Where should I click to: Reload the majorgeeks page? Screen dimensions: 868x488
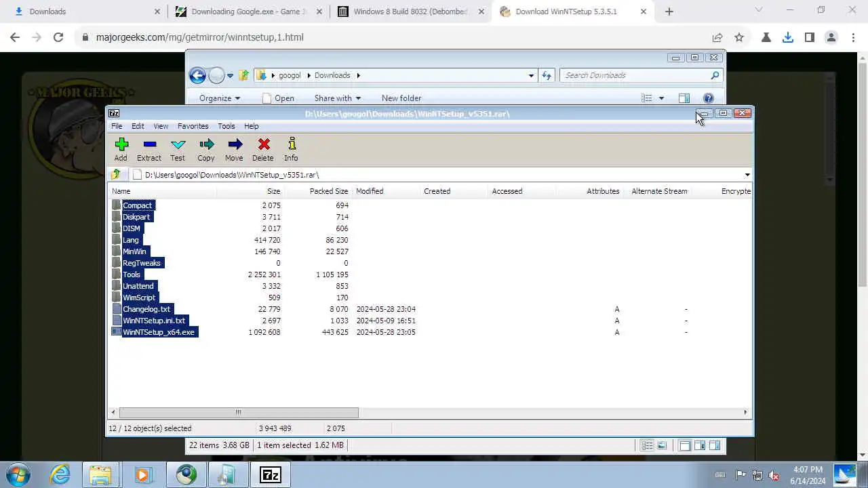pyautogui.click(x=58, y=37)
